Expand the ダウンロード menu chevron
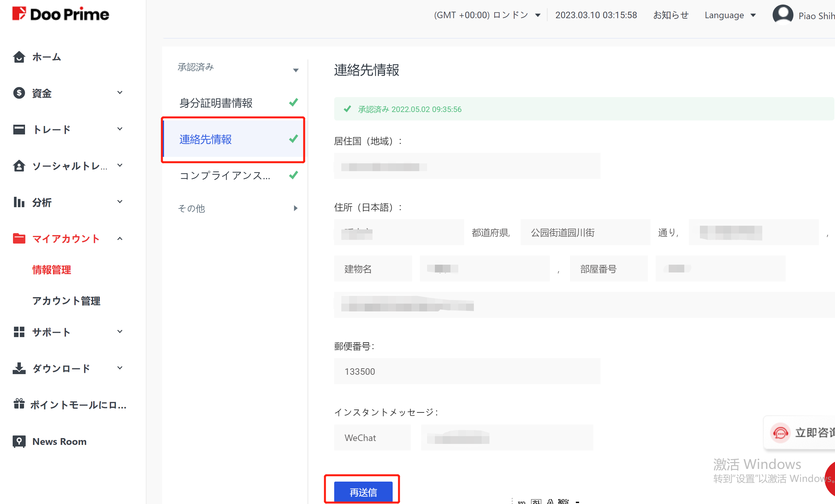The image size is (835, 504). point(120,368)
